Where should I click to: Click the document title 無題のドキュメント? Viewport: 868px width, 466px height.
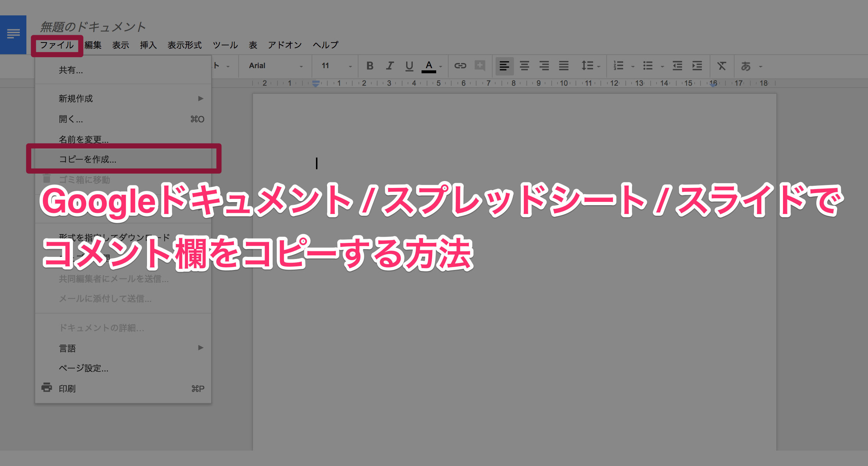point(93,27)
